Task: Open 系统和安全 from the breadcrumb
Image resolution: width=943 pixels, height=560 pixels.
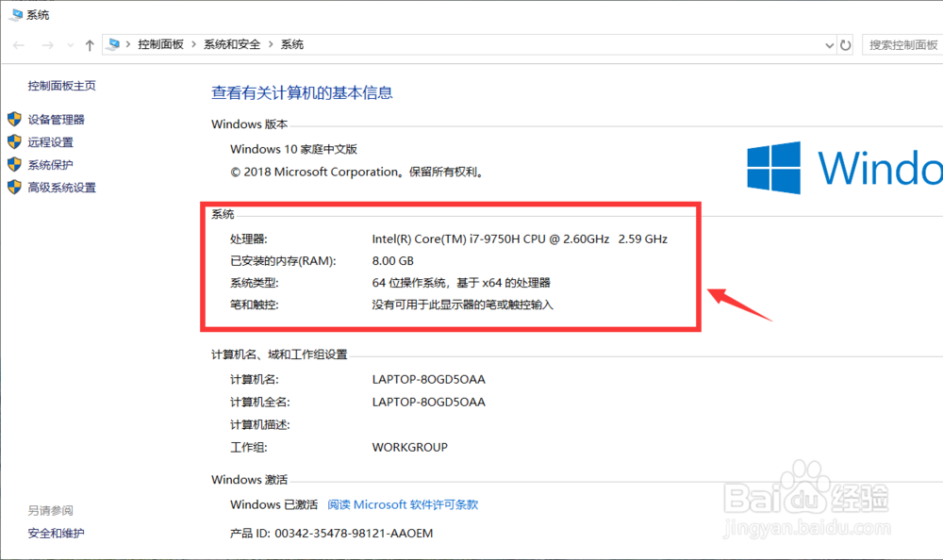Action: [232, 43]
